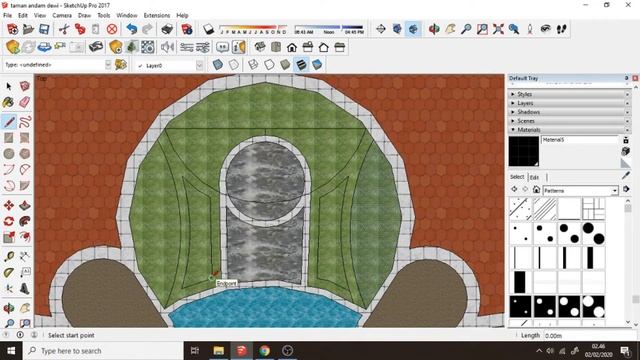The width and height of the screenshot is (640, 360).
Task: Switch to materials Select tab
Action: coord(517,177)
